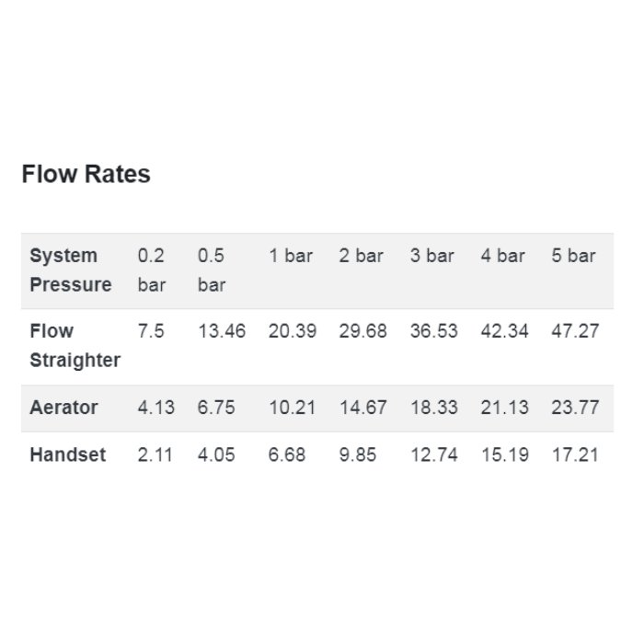The width and height of the screenshot is (644, 644).
Task: Select the Handset row label
Action: [x=68, y=454]
